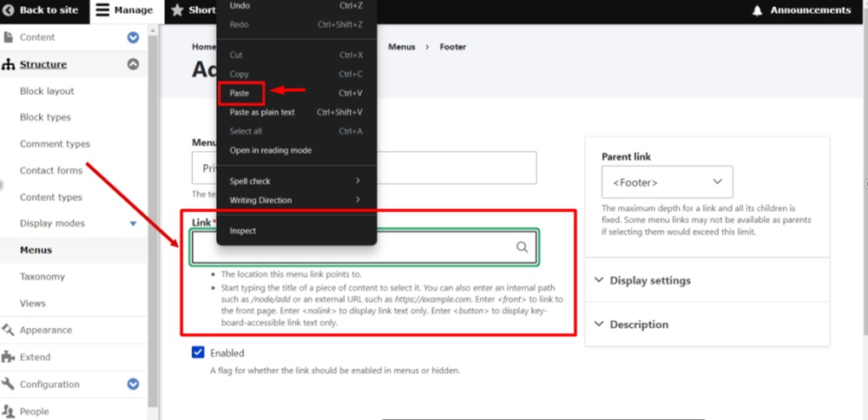Click the Configuration wrench icon
The image size is (868, 420).
pyautogui.click(x=8, y=384)
